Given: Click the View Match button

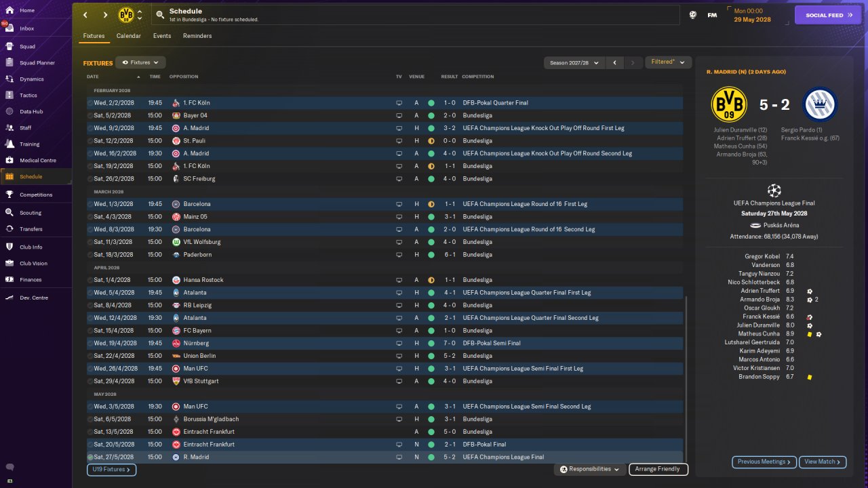Looking at the screenshot, I should point(823,462).
